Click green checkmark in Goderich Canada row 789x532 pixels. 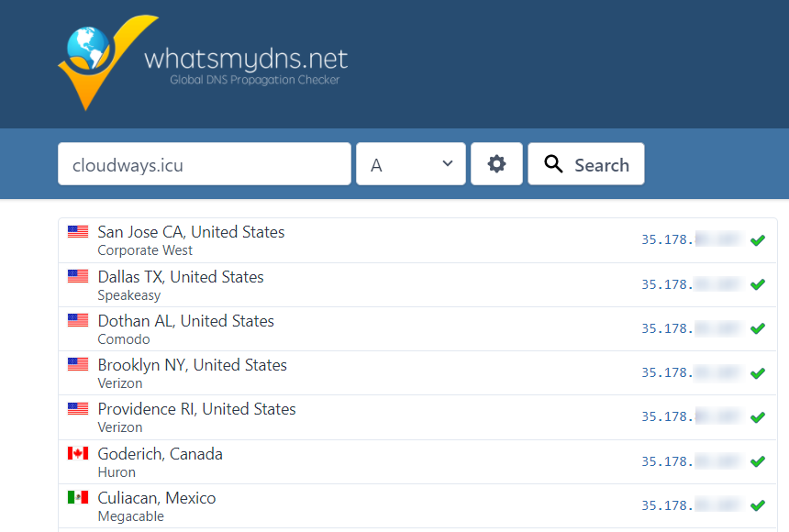pyautogui.click(x=757, y=461)
